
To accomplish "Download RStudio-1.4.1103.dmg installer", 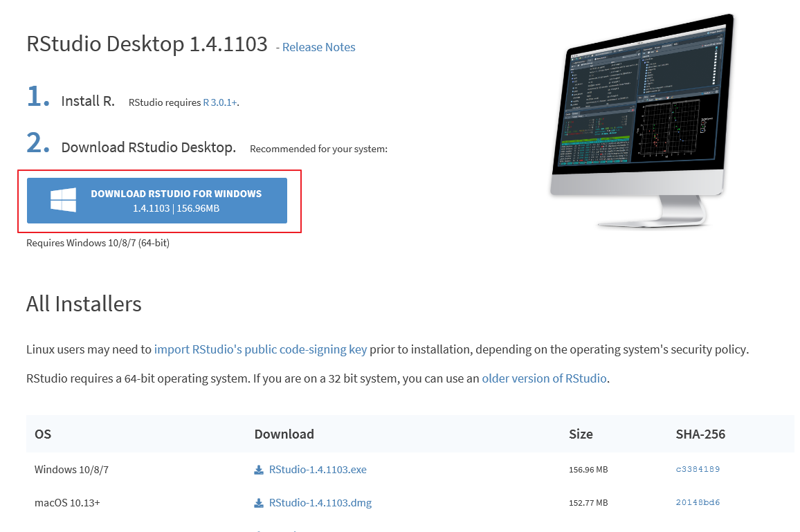I will [320, 502].
